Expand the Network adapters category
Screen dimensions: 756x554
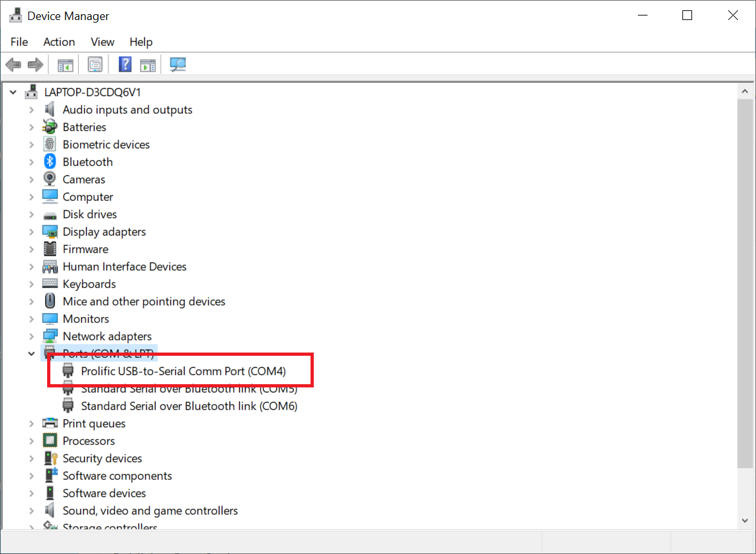(x=31, y=336)
